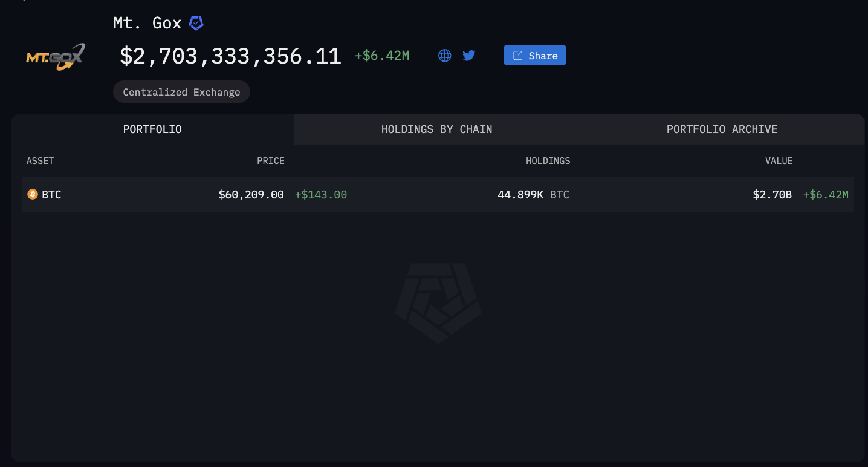Open the website globe icon

coord(444,56)
